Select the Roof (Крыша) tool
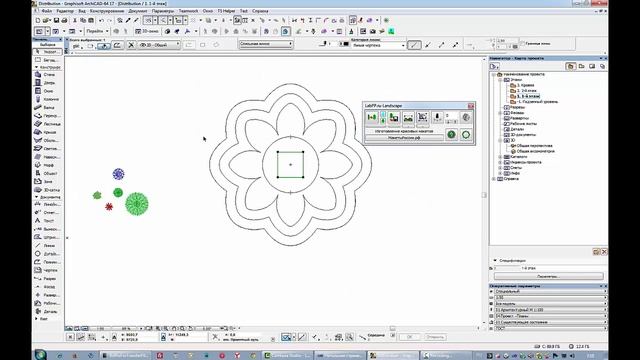640x360 pixels. coord(47,132)
